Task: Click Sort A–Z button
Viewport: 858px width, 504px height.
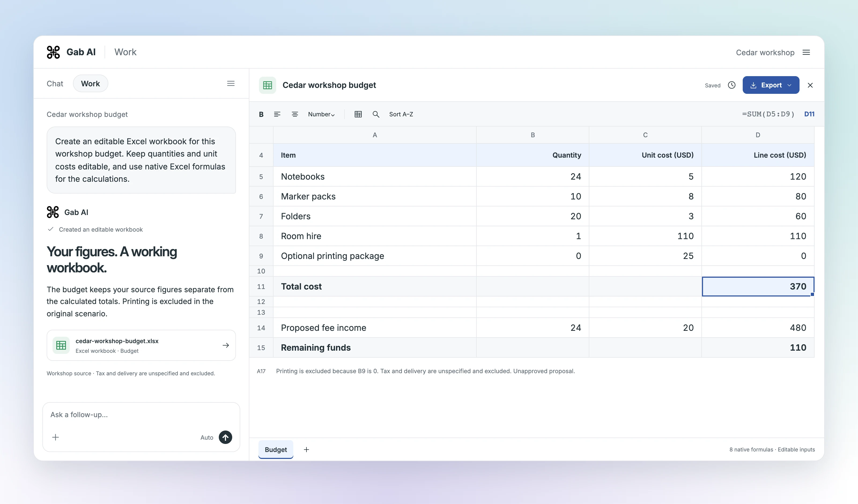Action: pos(401,114)
